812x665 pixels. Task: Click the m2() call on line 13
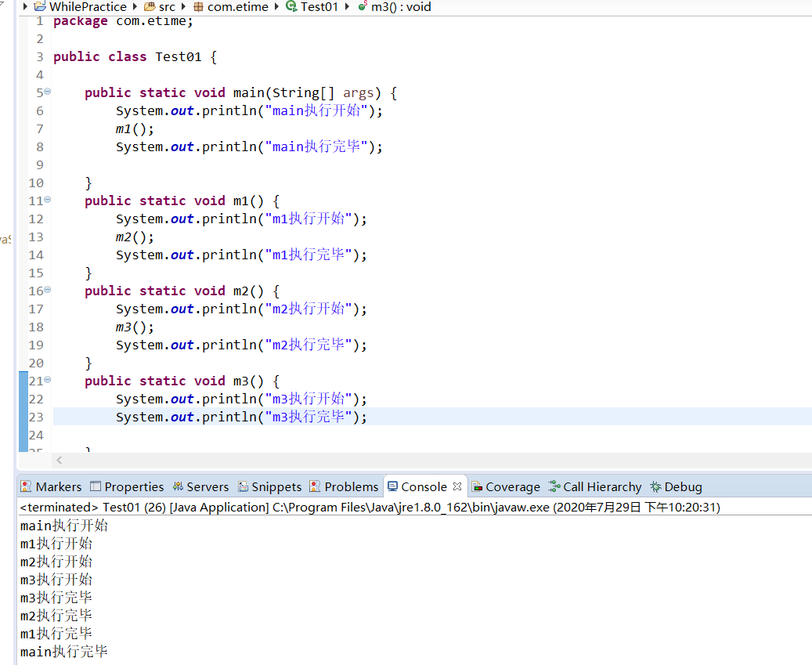pos(135,237)
